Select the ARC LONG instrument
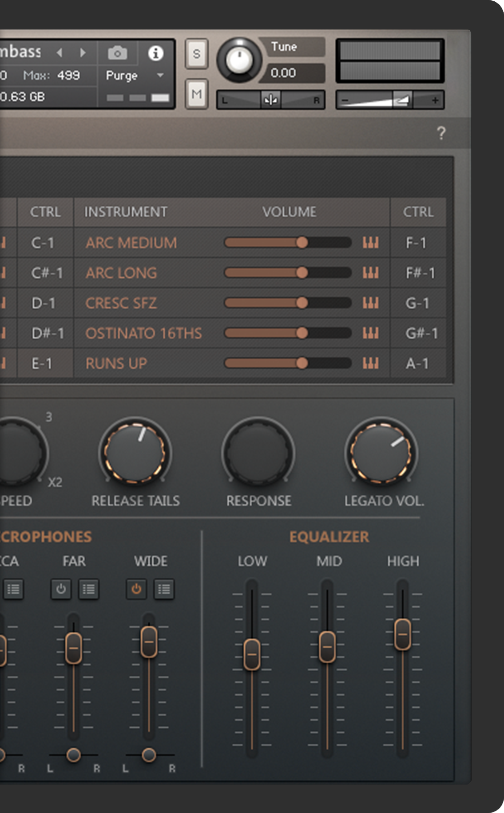Viewport: 504px width, 813px height. 121,273
